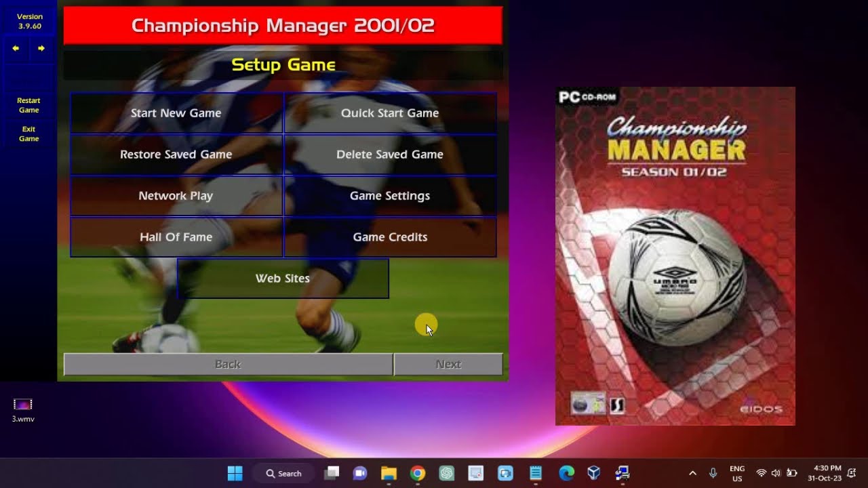Open the Windows Start menu
The image size is (868, 488).
(235, 473)
